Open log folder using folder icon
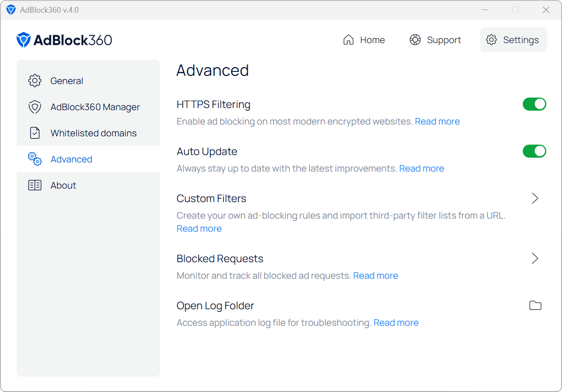The image size is (562, 392). [535, 306]
